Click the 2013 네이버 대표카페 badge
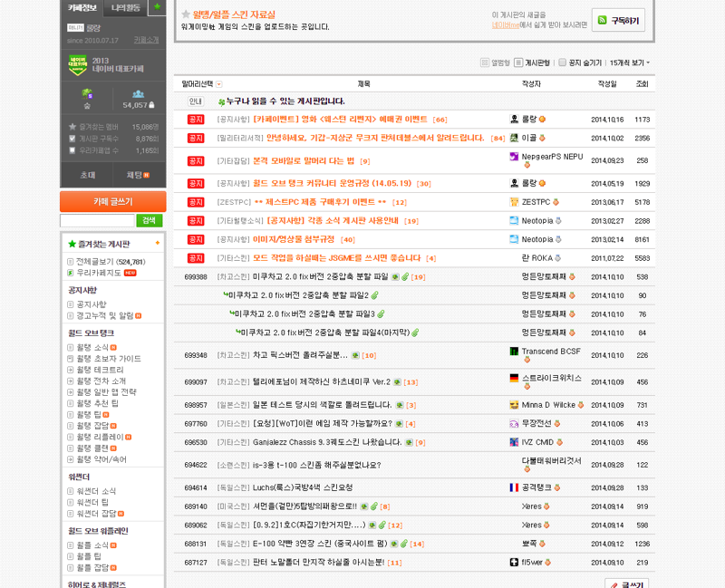The width and height of the screenshot is (725, 588). [78, 65]
